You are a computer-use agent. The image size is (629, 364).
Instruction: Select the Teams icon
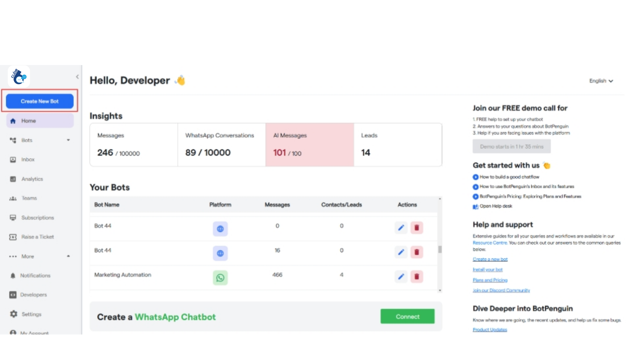tap(13, 198)
